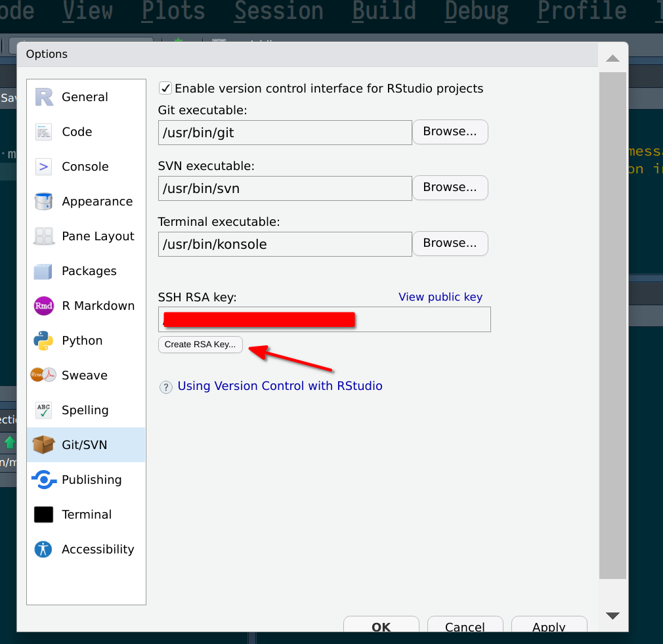Dismiss options with Cancel button
The image size is (663, 644).
[x=465, y=625]
